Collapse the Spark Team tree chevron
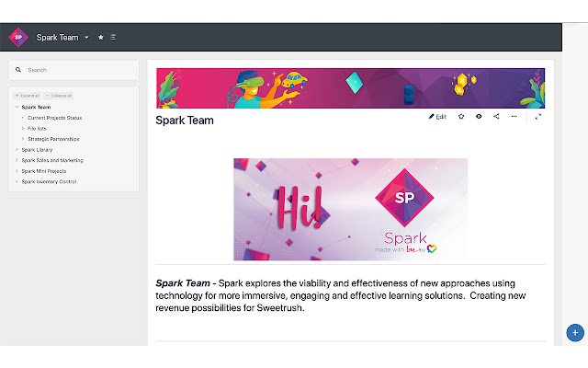This screenshot has width=588, height=368. [17, 107]
